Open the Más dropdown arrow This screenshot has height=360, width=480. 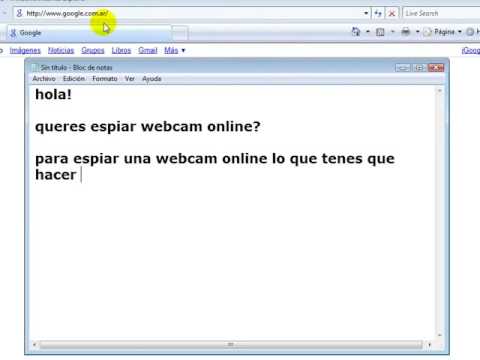(183, 51)
